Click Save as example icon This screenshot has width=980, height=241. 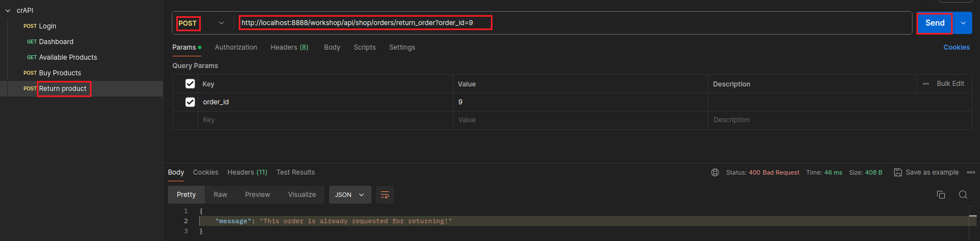point(897,172)
